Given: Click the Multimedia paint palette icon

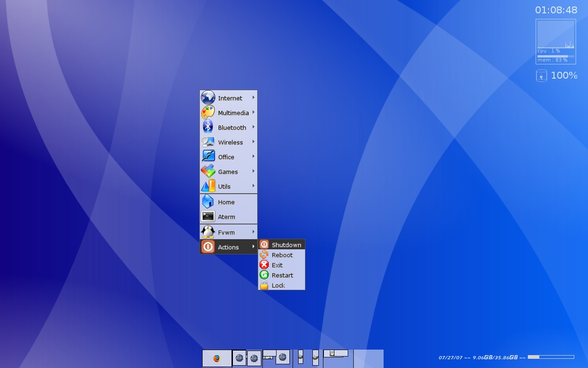Looking at the screenshot, I should click(x=208, y=113).
